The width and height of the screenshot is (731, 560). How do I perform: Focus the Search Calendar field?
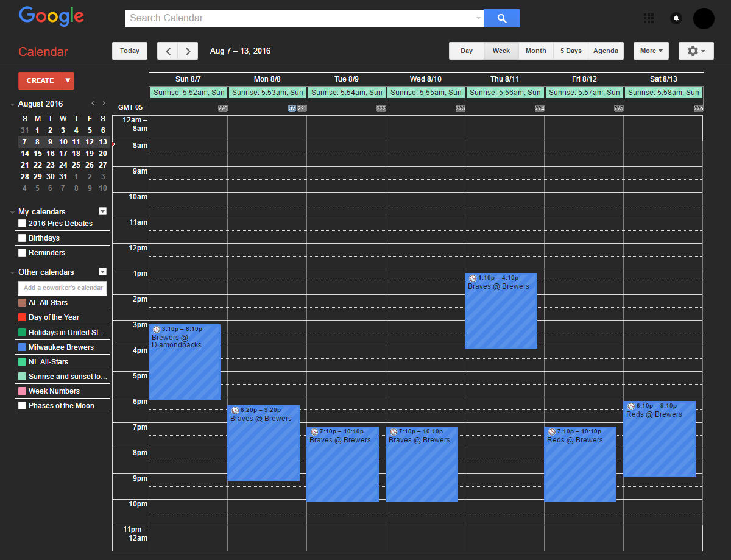click(302, 18)
